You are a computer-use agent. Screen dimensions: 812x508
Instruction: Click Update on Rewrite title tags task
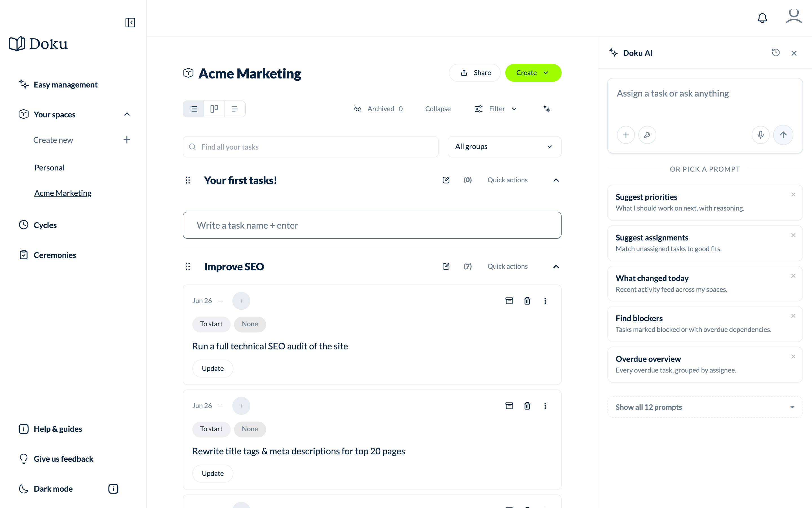tap(213, 474)
